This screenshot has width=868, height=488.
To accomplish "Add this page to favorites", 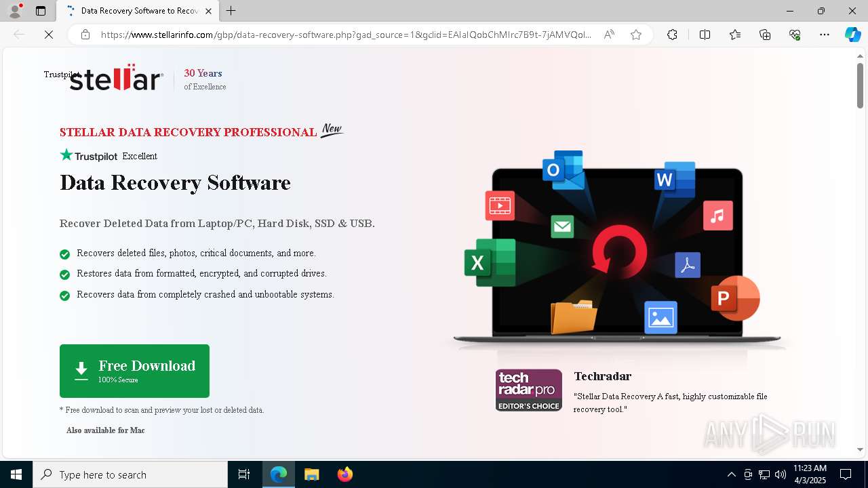I will 636,35.
